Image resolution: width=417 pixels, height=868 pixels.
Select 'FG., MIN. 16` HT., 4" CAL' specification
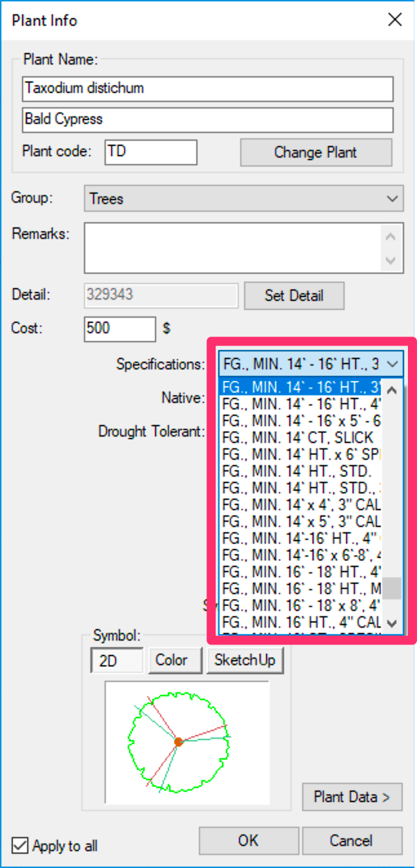[301, 623]
